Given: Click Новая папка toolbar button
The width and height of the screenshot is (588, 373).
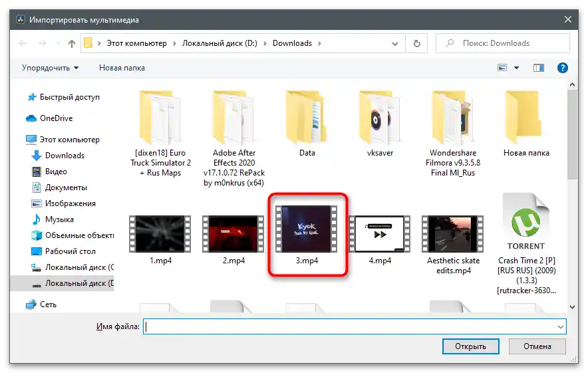Looking at the screenshot, I should (x=122, y=68).
